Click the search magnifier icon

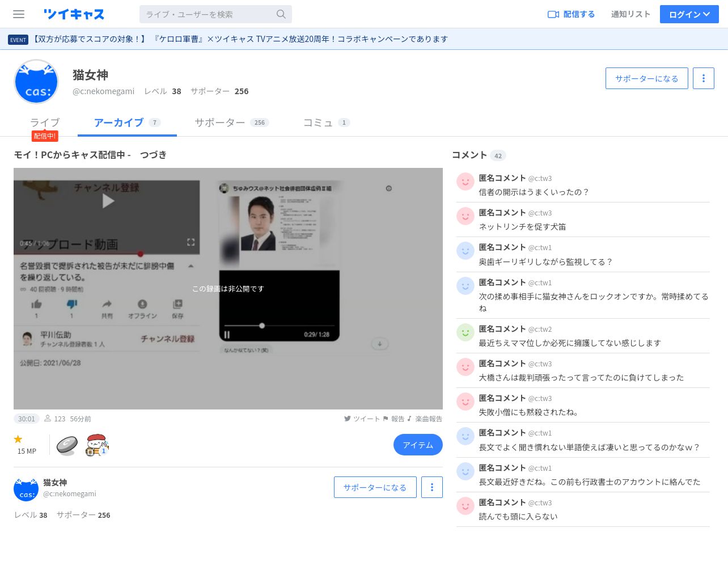(281, 14)
